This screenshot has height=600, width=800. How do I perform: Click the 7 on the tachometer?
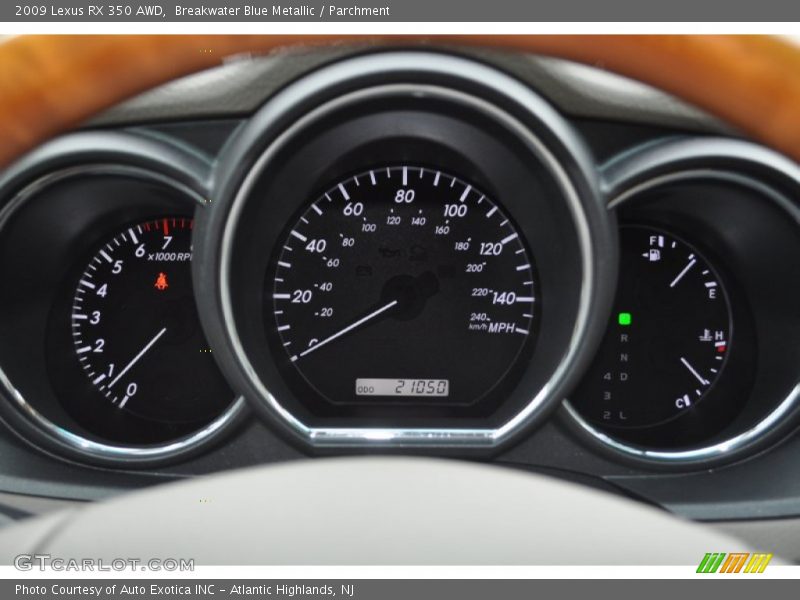(166, 242)
